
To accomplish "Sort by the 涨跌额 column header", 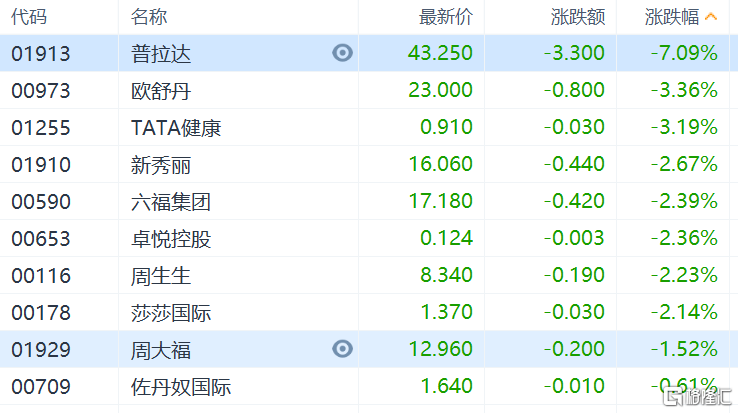I will (x=577, y=16).
